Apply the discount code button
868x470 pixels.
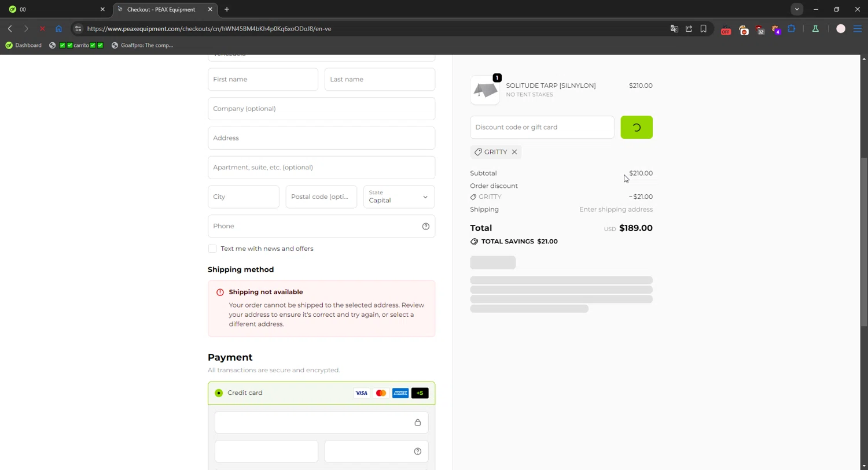[x=637, y=127]
